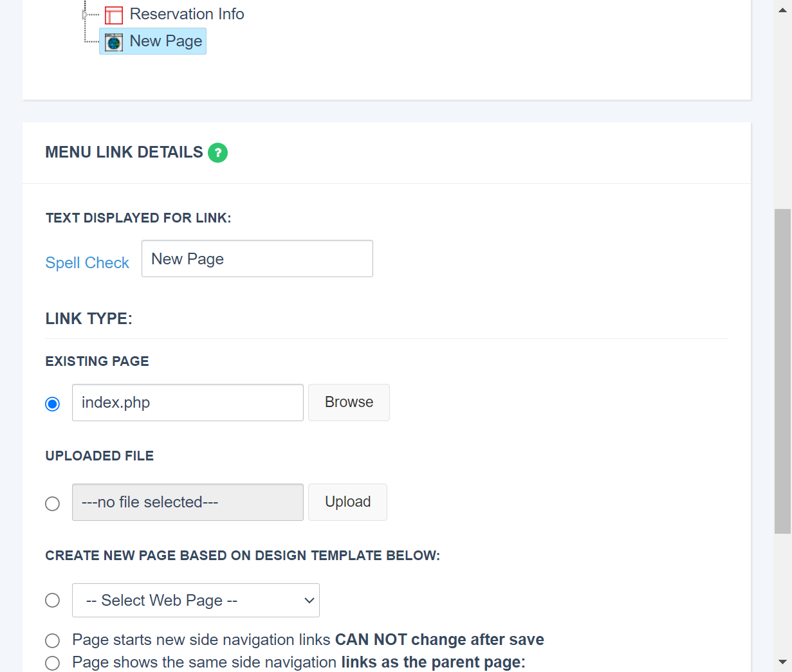
Task: Focus the Text Displayed For Link field
Action: [x=257, y=259]
